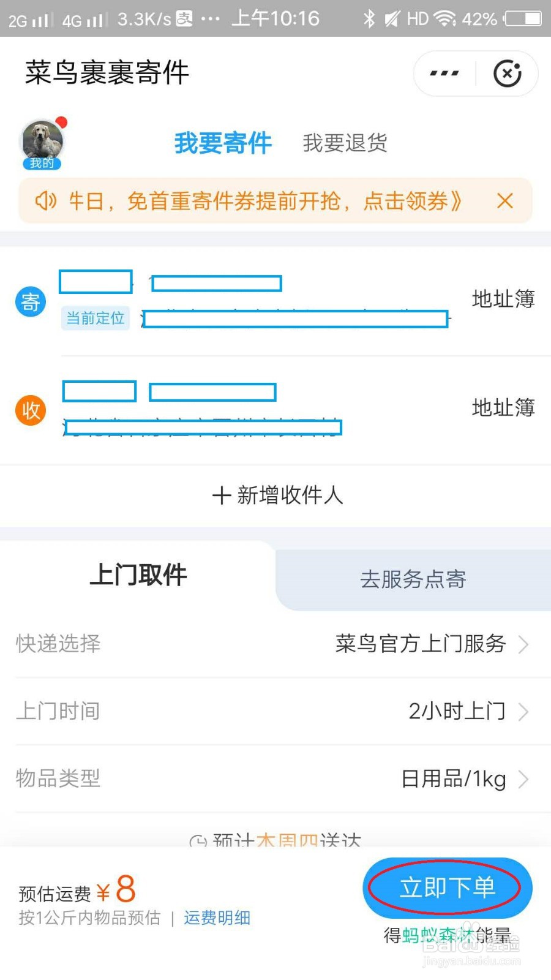Image resolution: width=551 pixels, height=980 pixels.
Task: Add a recipient via 新增收件人
Action: click(x=277, y=495)
